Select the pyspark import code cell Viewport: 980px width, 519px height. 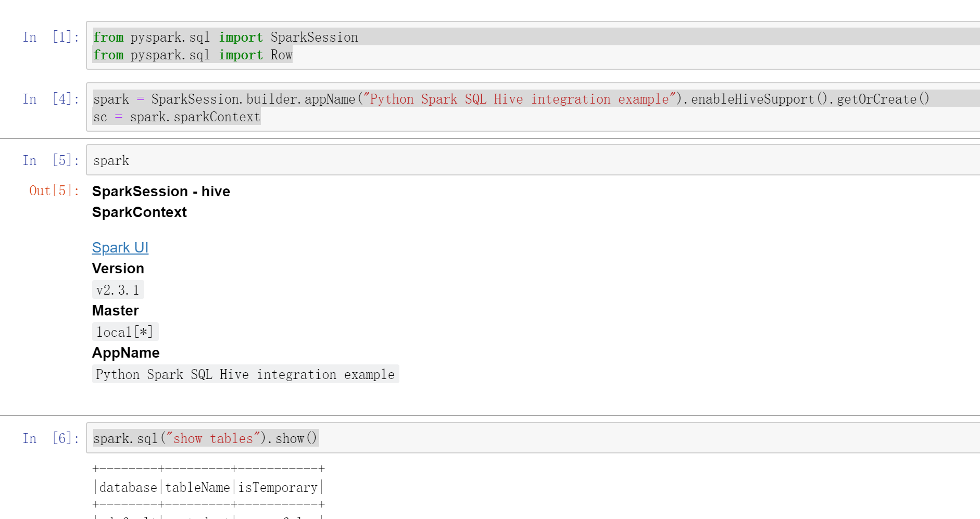(312, 46)
